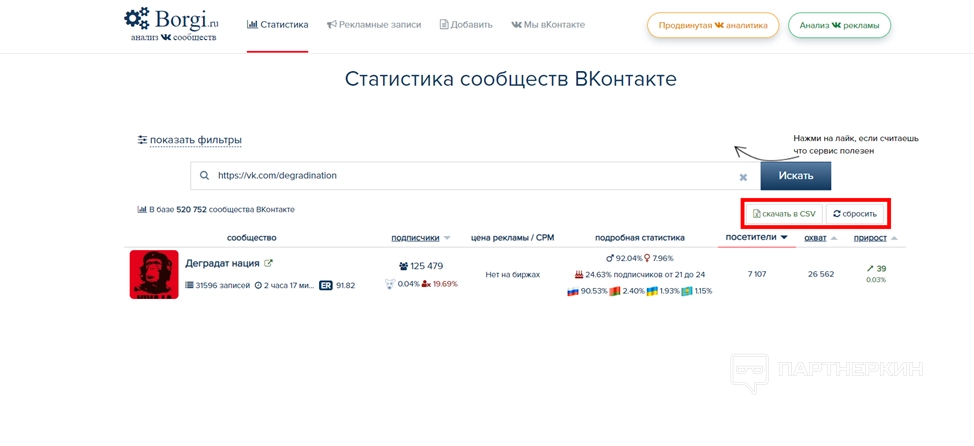974x446 pixels.
Task: Click the сообщество column header
Action: point(252,237)
